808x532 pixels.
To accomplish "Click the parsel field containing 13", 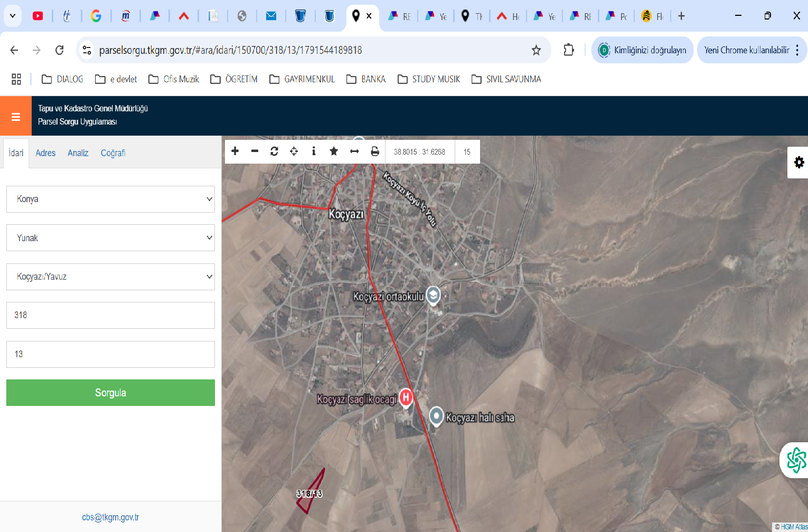I will click(110, 354).
